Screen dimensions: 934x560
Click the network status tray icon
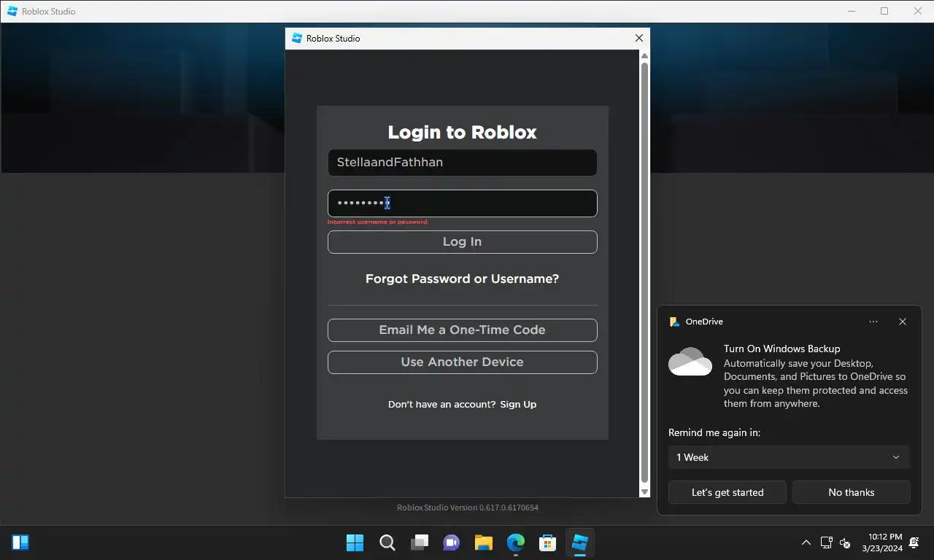coord(827,542)
